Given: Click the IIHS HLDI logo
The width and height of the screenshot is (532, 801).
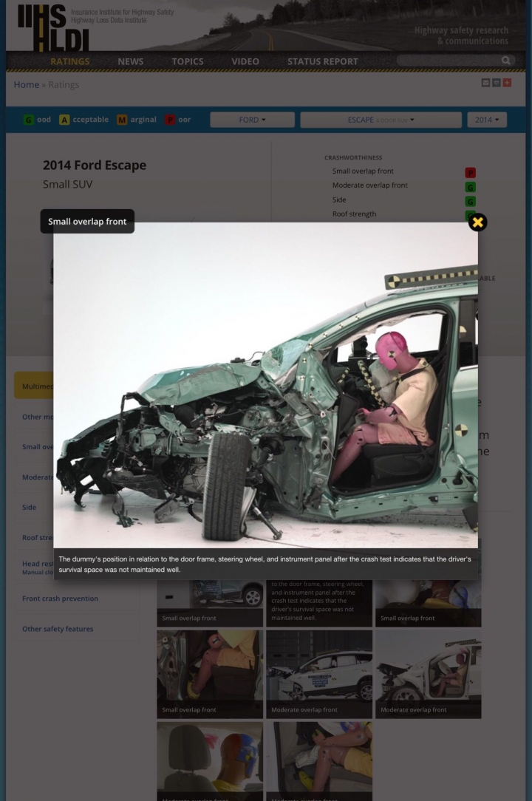Looking at the screenshot, I should click(x=52, y=27).
